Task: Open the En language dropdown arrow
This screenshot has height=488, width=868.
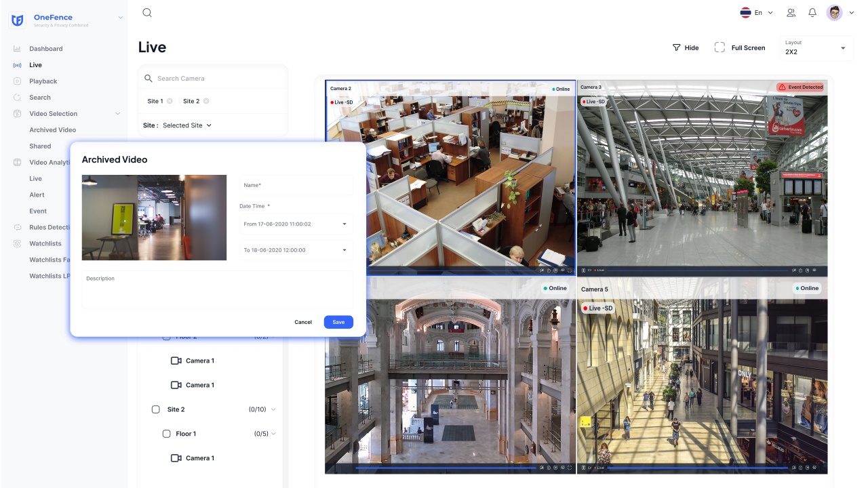Action: point(770,13)
